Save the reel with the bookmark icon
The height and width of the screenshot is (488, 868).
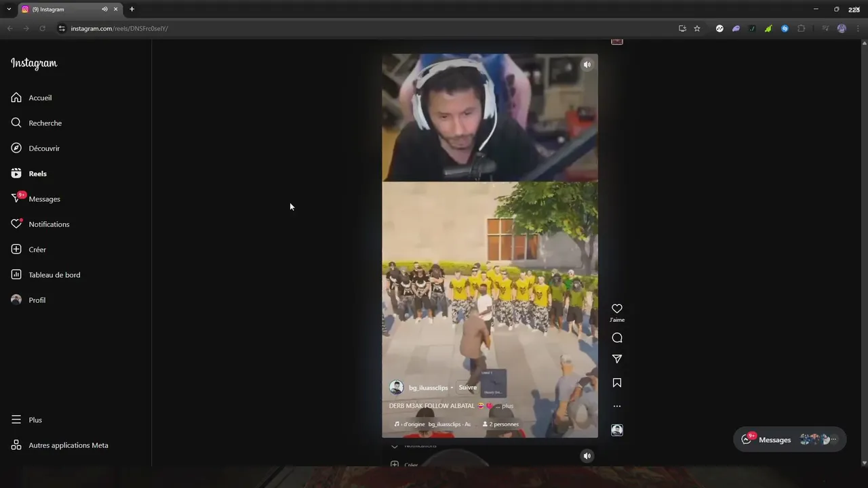click(617, 383)
